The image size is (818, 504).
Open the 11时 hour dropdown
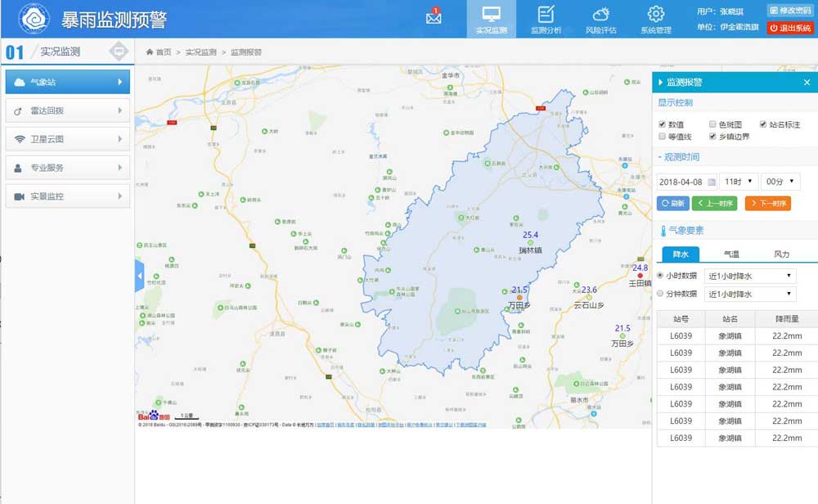pos(738,182)
